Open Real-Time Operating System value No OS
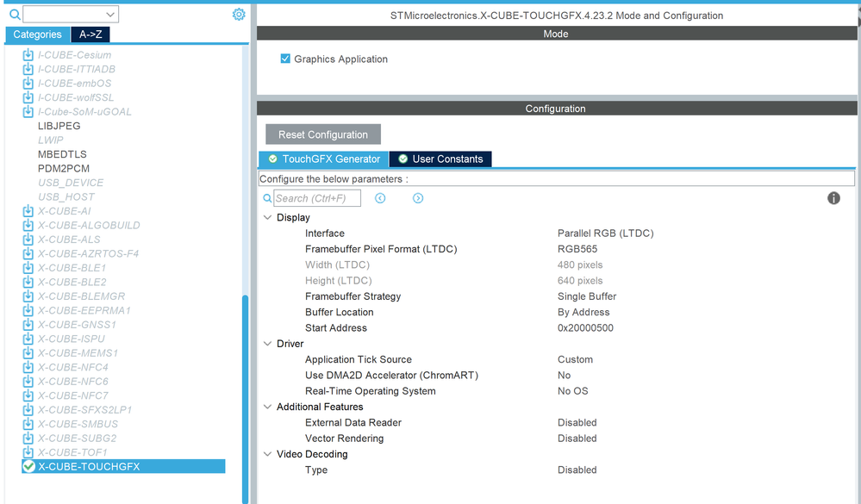861x504 pixels. coord(573,391)
